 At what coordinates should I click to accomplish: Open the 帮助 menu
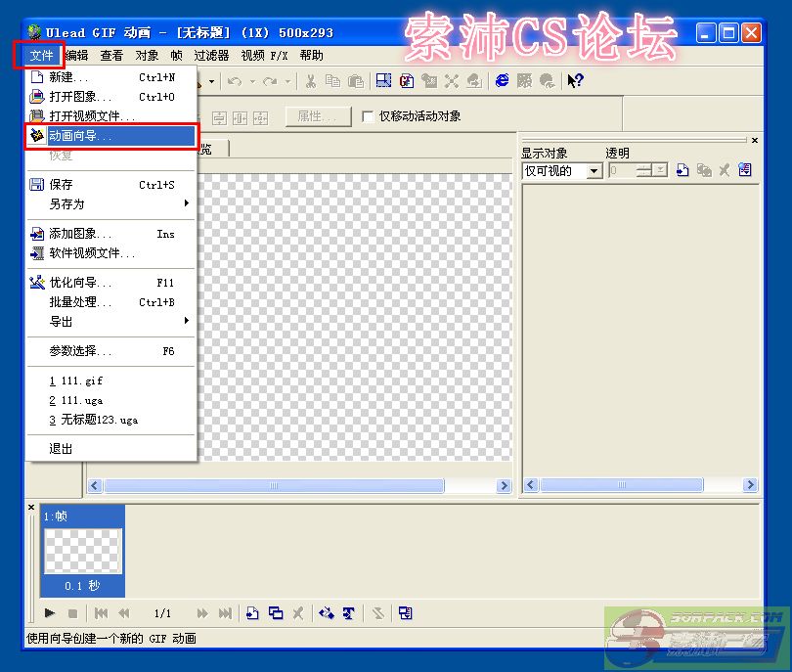pyautogui.click(x=311, y=55)
